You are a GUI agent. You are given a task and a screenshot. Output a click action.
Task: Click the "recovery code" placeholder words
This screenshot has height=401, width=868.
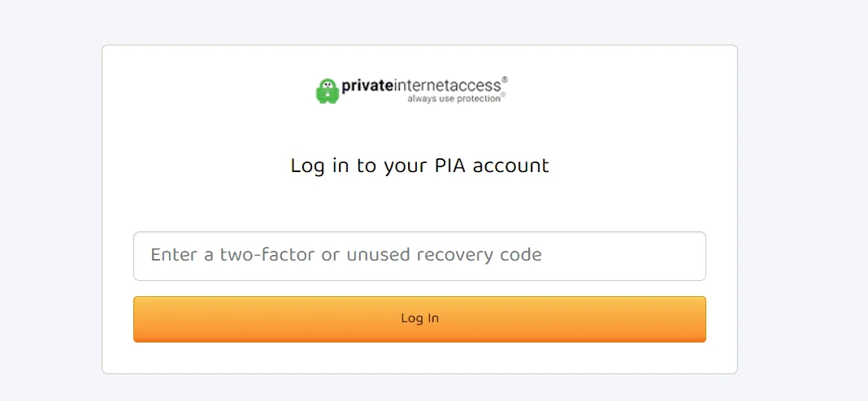click(479, 254)
